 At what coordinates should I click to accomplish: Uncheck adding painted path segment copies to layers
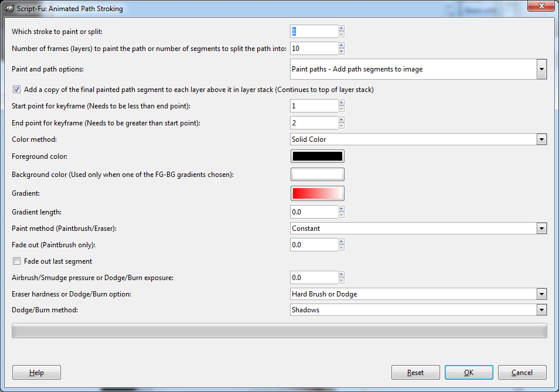[16, 89]
